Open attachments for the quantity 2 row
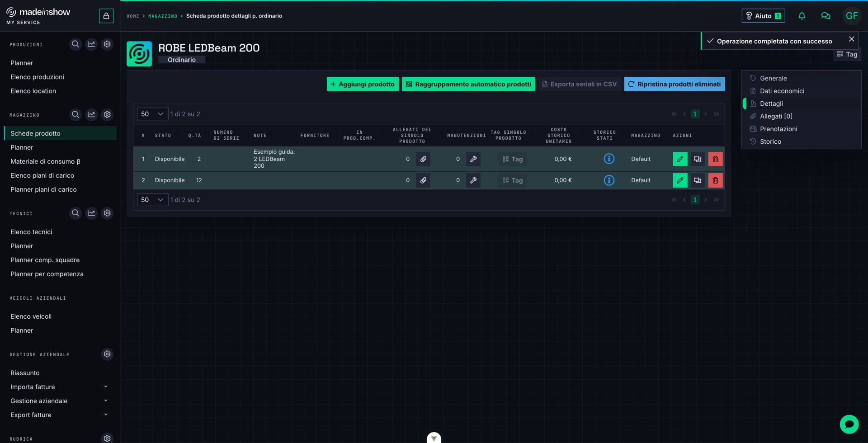 pos(423,159)
